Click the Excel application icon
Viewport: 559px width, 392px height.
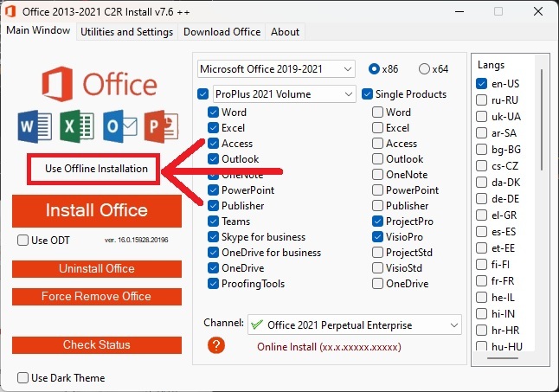coord(77,126)
